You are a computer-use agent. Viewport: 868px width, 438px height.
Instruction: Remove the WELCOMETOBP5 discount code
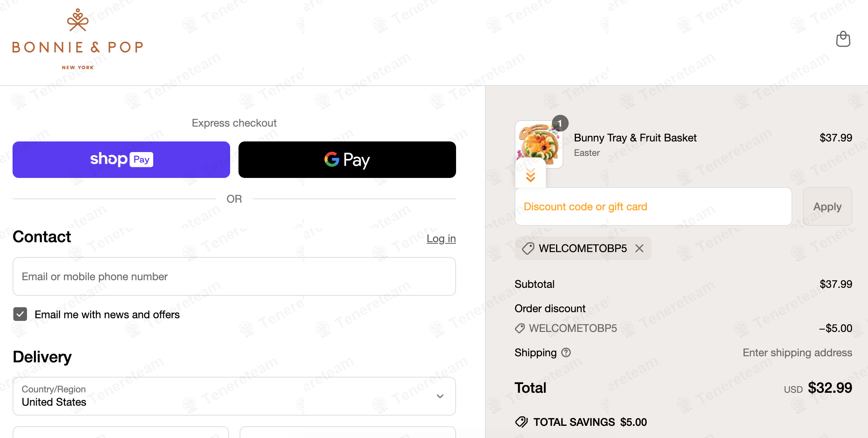(639, 248)
